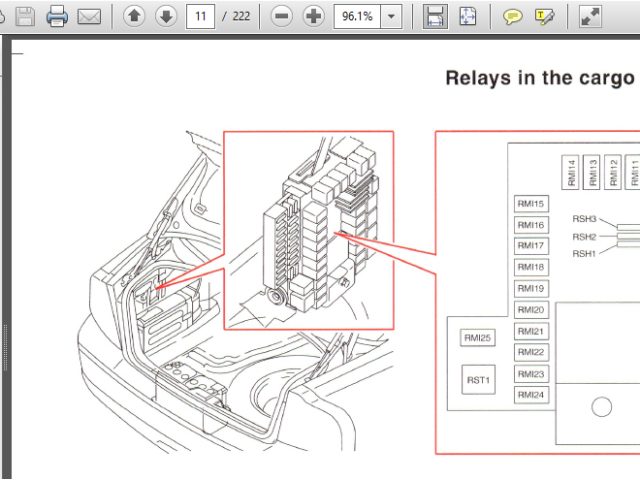This screenshot has width=640, height=480.
Task: Click the fit-width scrolling mode icon
Action: 434,16
